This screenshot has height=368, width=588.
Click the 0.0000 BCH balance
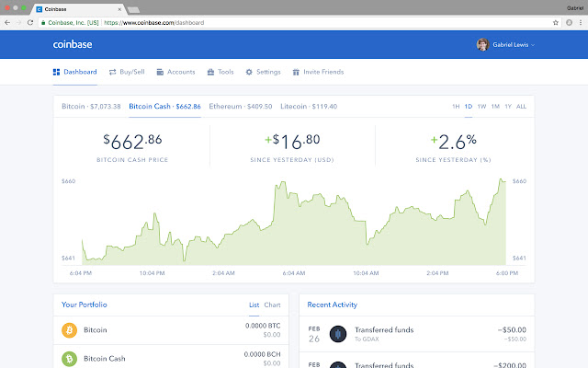(262, 354)
